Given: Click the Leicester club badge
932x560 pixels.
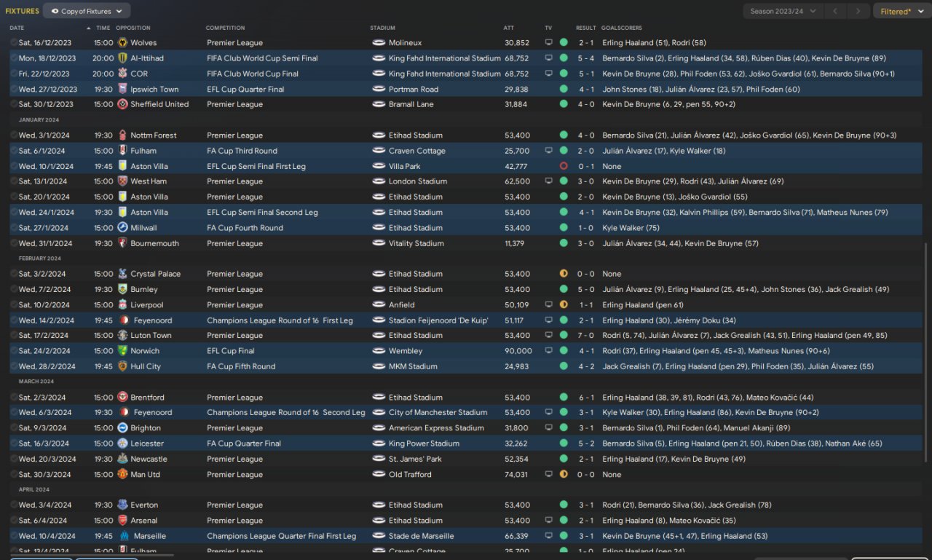Looking at the screenshot, I should (122, 443).
